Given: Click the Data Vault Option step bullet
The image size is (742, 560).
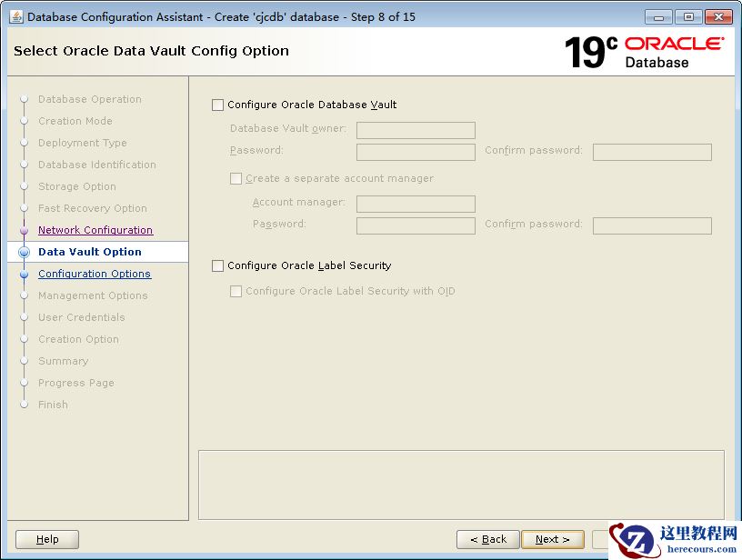Looking at the screenshot, I should click(x=25, y=252).
